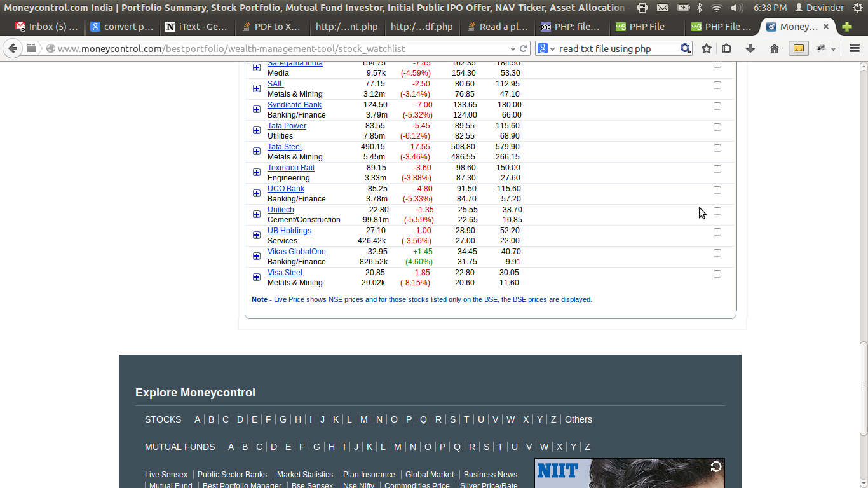Click the Others link in Stocks row
Screen dimensions: 868x488
578,419
